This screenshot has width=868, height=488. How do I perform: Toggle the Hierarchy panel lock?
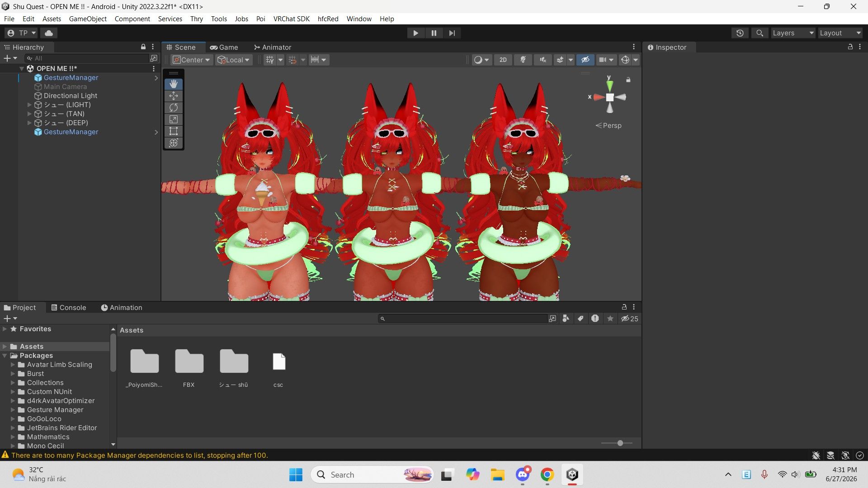(x=143, y=47)
